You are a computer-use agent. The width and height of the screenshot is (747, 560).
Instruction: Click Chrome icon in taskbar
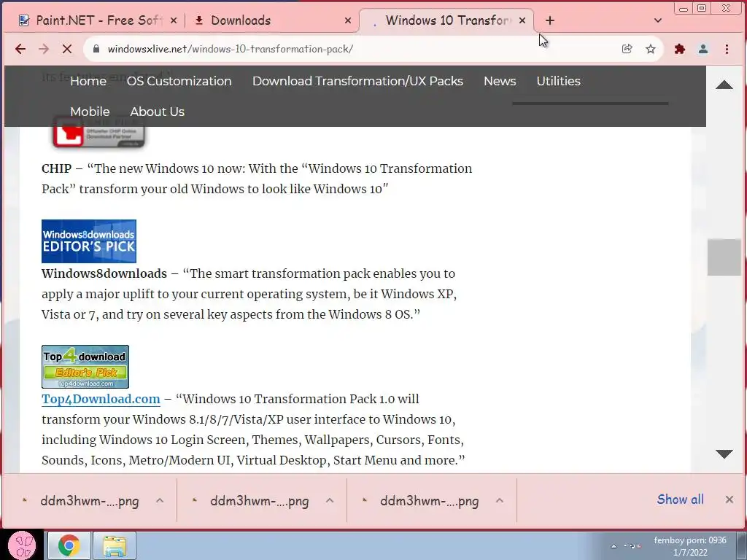pyautogui.click(x=69, y=545)
